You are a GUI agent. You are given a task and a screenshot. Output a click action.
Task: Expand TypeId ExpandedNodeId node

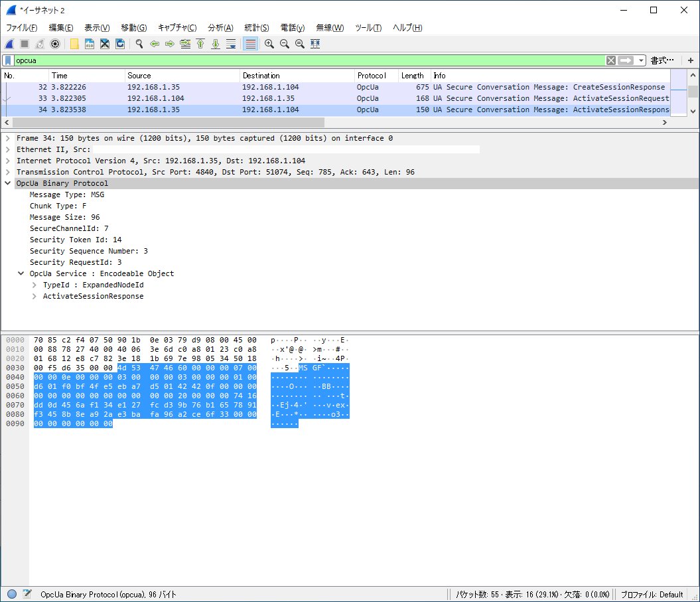pos(34,285)
